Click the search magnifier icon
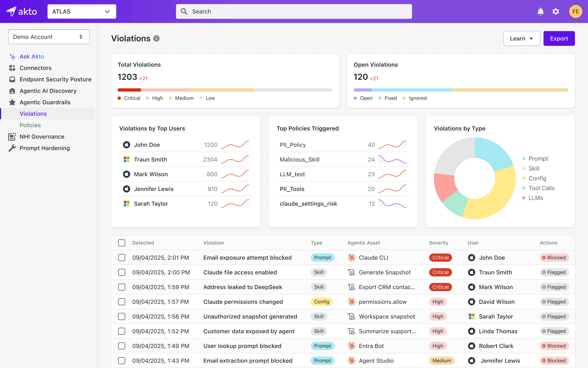Image resolution: width=588 pixels, height=368 pixels. (x=184, y=11)
